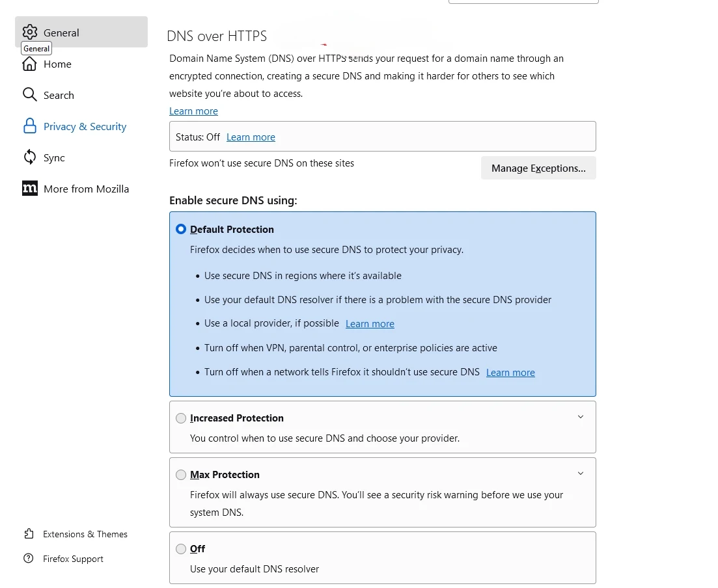Click Learn more under the DNS over HTTPS description
Screen dimensions: 718x588
(193, 111)
